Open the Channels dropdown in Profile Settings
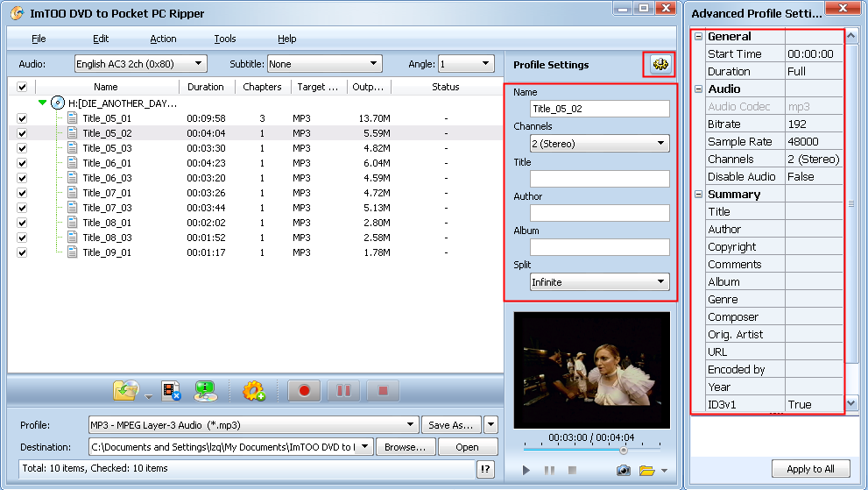The height and width of the screenshot is (490, 868). coord(599,144)
